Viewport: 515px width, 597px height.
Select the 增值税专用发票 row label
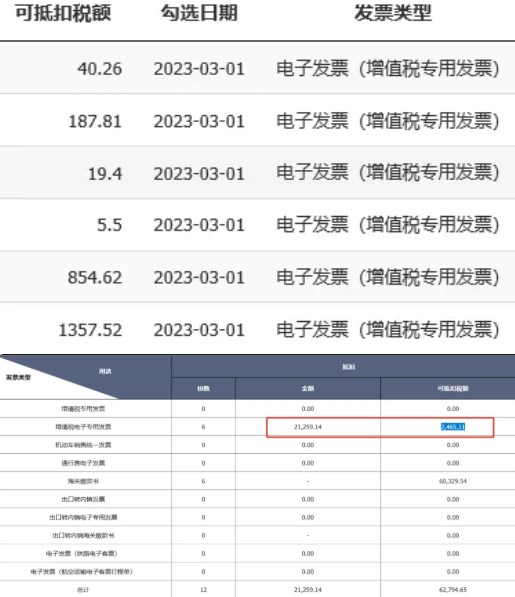pyautogui.click(x=83, y=409)
